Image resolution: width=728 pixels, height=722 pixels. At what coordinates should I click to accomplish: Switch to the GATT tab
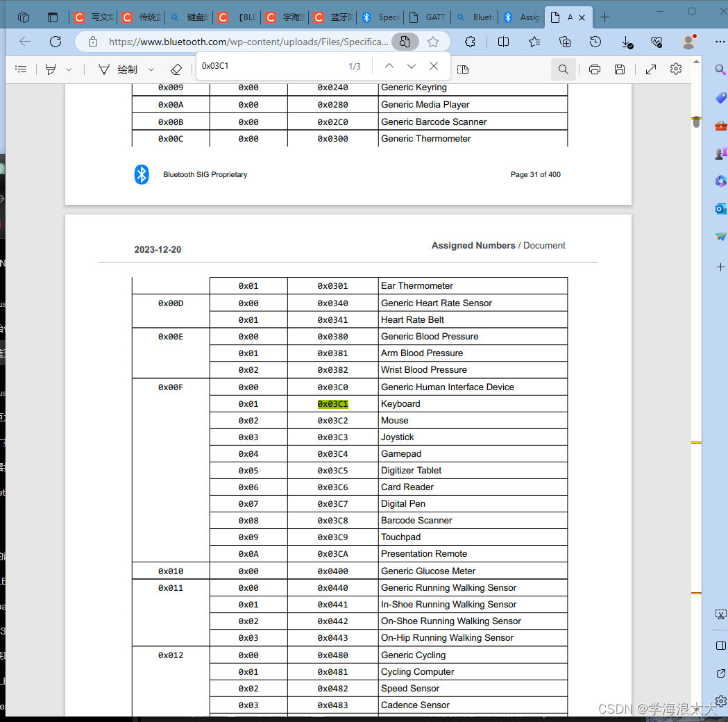click(x=428, y=17)
